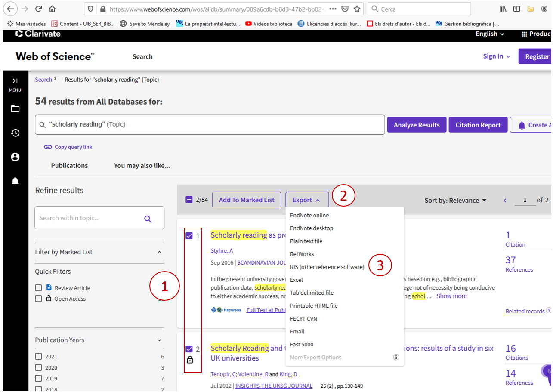Open the Products menu
Screen dimensions: 553x392
tap(536, 34)
